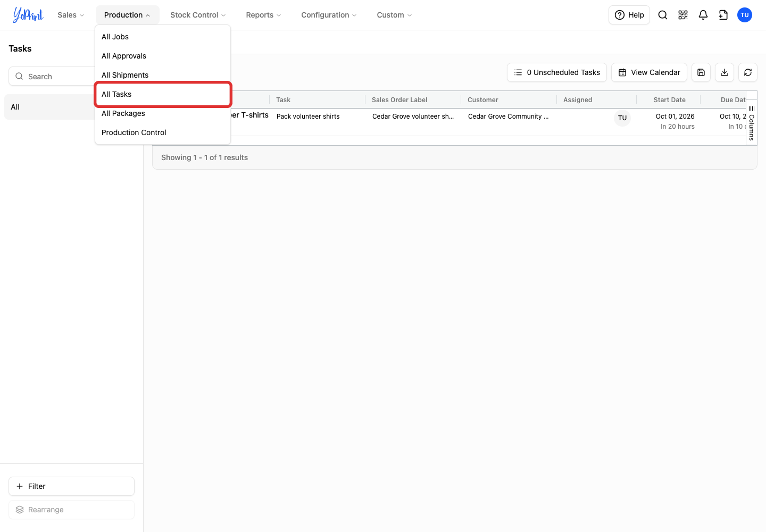Select All Shipments menu entry
766x532 pixels.
[x=163, y=75]
